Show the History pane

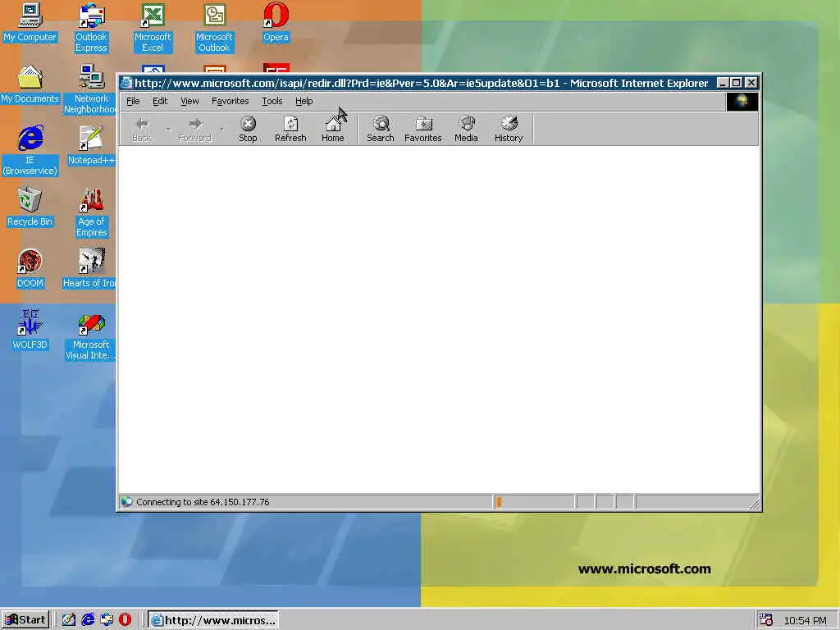[x=509, y=130]
